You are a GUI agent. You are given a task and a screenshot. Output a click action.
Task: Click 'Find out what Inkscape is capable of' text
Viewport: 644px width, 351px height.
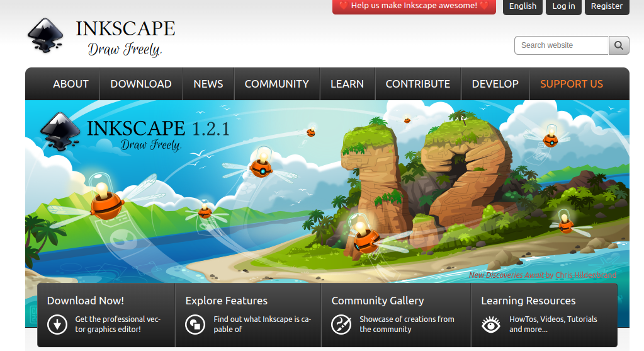(263, 325)
